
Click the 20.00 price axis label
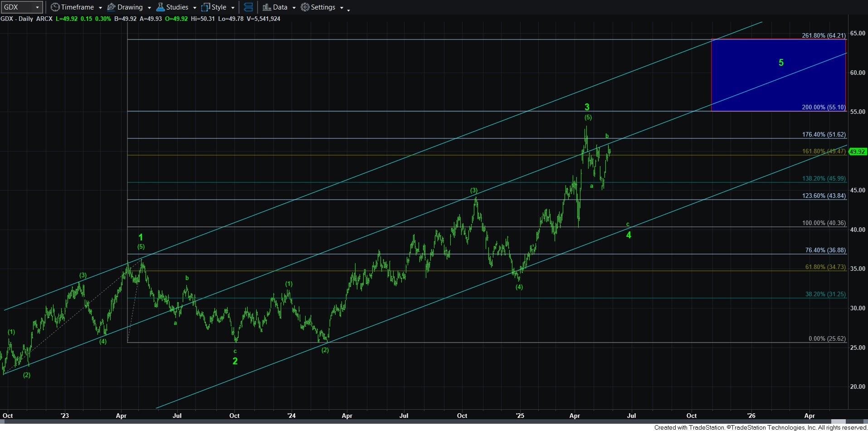[858, 387]
